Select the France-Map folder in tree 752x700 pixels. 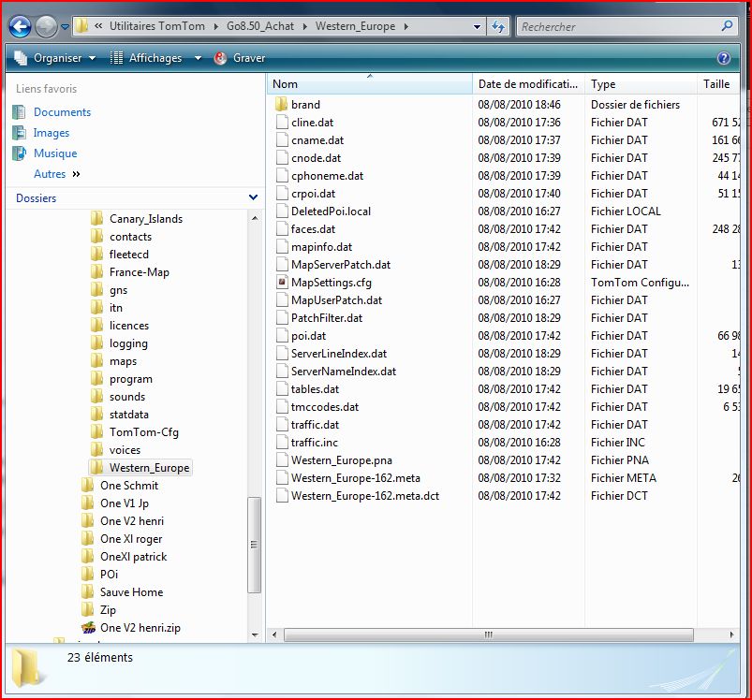(x=140, y=272)
